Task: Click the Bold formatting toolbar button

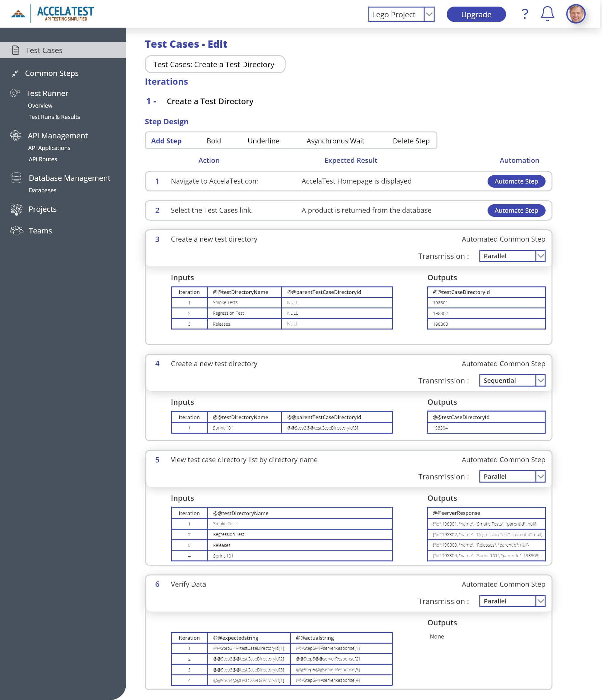Action: point(214,141)
